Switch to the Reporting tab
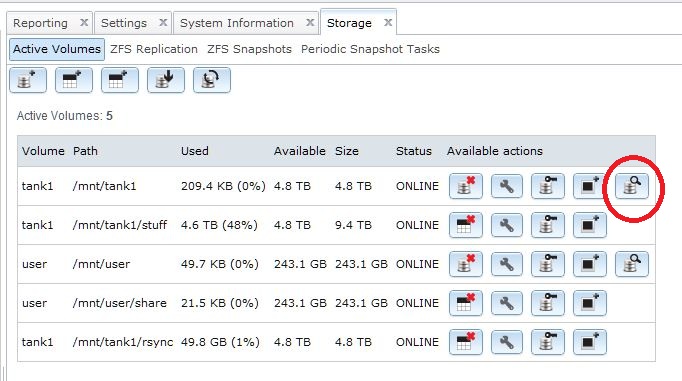The width and height of the screenshot is (682, 381). 40,23
